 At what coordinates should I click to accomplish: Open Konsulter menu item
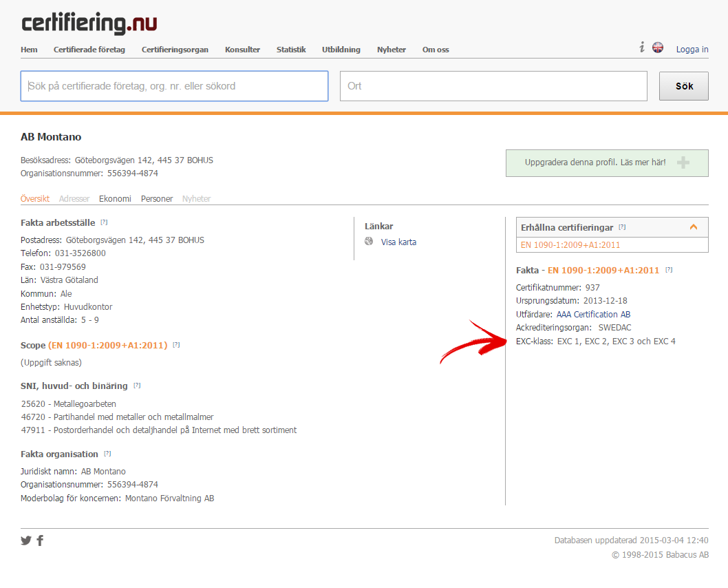[242, 50]
